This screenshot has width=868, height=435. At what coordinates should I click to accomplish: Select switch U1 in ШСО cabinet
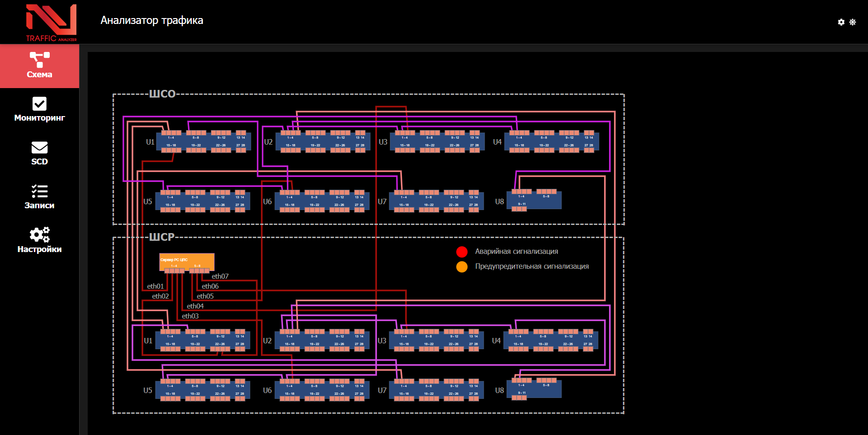click(203, 141)
